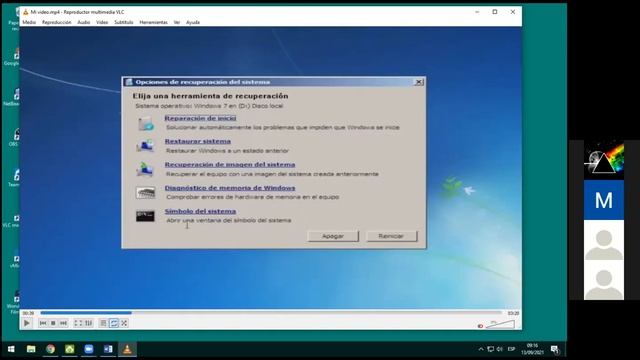This screenshot has height=360, width=640.
Task: Open the taskbar clock and date
Action: (x=532, y=349)
